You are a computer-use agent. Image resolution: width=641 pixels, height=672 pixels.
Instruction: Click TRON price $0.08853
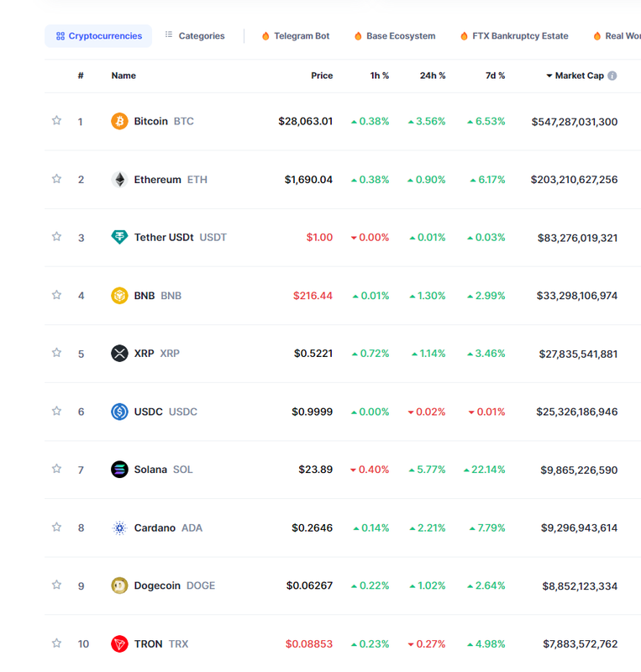(x=309, y=644)
